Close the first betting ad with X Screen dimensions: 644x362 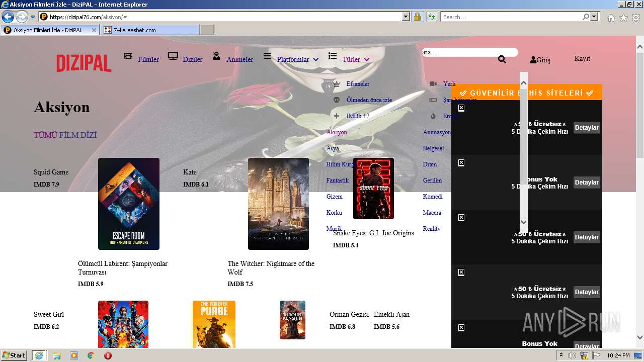tap(461, 108)
